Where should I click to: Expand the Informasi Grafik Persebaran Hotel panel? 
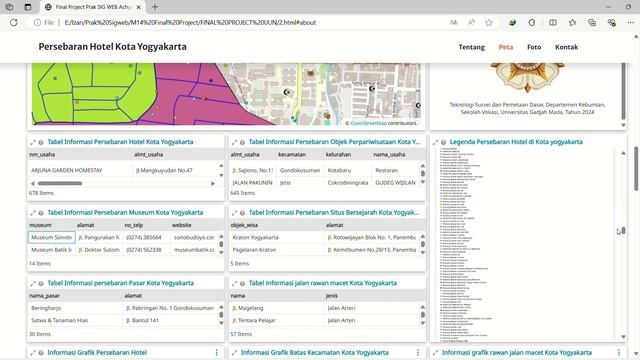(33, 353)
